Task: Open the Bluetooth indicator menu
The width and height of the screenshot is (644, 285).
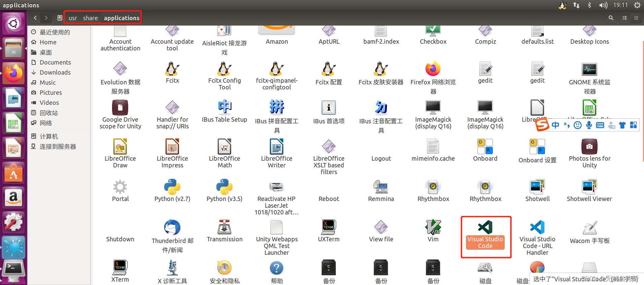Action: tap(589, 5)
